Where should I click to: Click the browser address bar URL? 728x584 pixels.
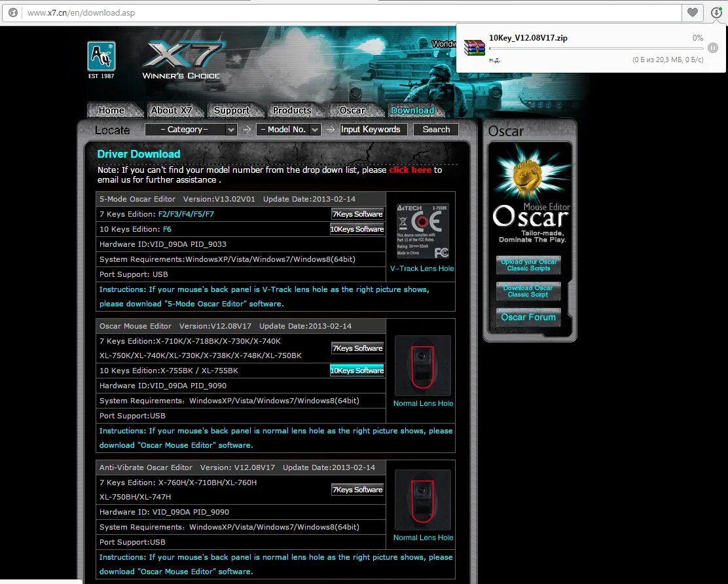click(81, 12)
